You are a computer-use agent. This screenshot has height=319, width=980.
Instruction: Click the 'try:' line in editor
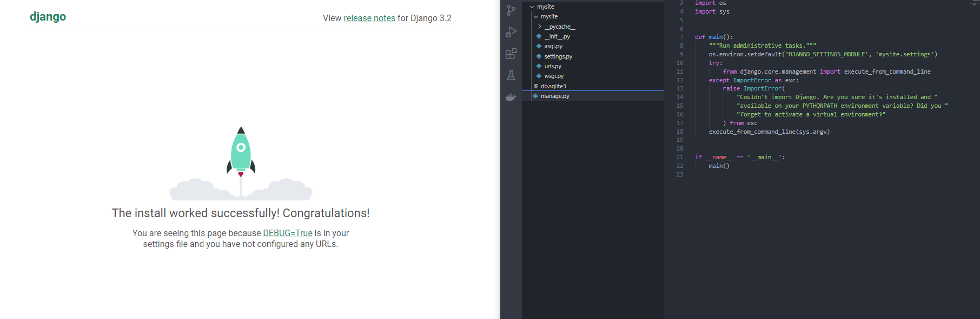pyautogui.click(x=716, y=63)
